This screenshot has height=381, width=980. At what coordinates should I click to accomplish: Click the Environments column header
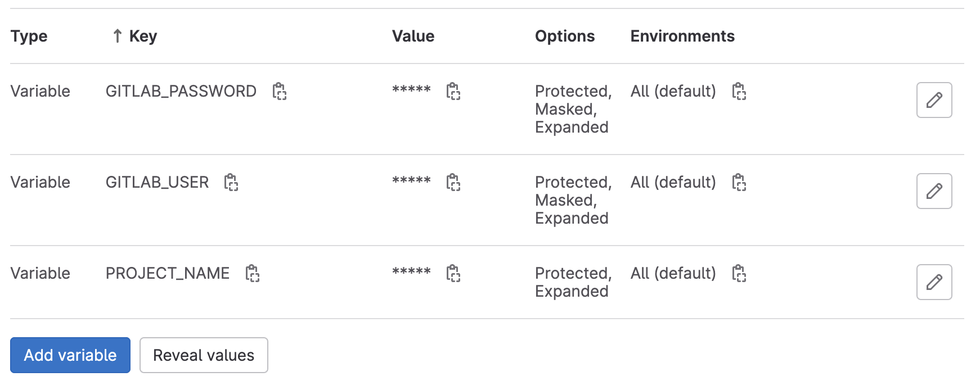(x=682, y=37)
